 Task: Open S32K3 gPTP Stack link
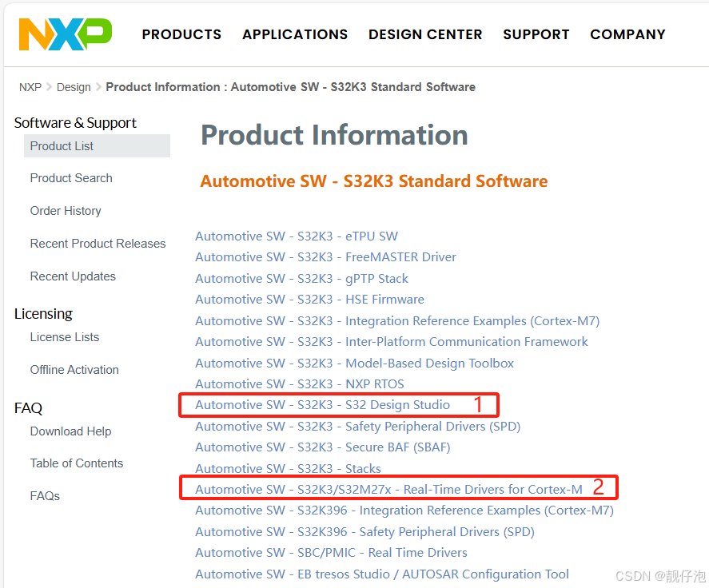point(301,278)
